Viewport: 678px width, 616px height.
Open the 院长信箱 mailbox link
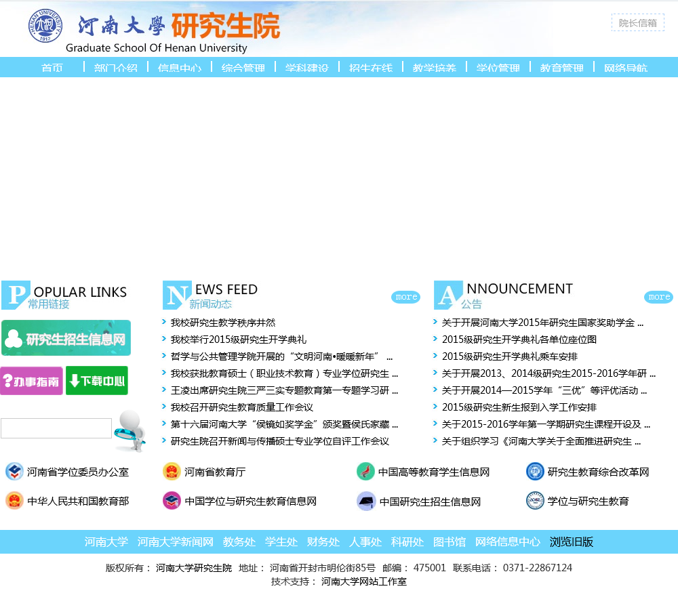(x=638, y=23)
